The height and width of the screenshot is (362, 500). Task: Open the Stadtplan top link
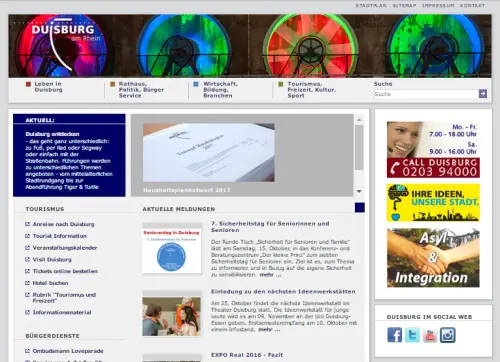[x=371, y=6]
